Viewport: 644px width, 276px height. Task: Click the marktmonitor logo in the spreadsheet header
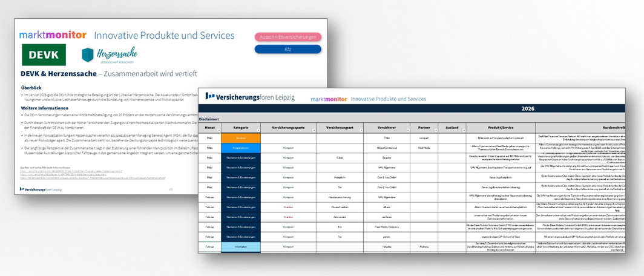click(329, 99)
